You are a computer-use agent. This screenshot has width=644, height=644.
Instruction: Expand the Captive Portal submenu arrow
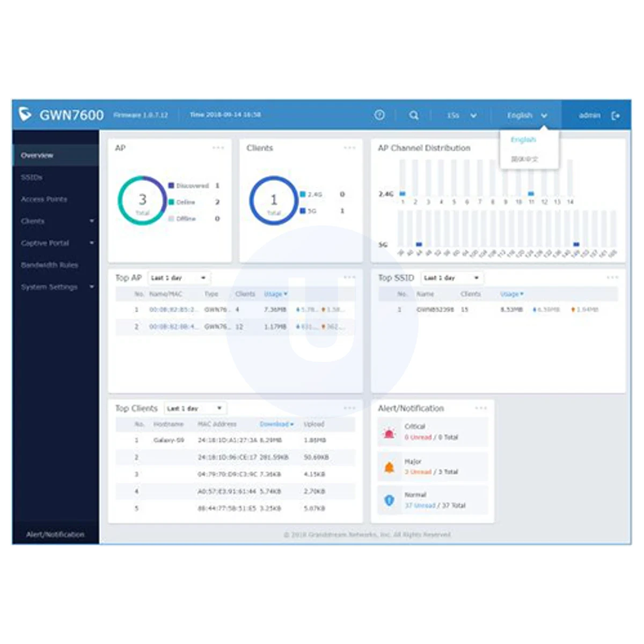(92, 243)
